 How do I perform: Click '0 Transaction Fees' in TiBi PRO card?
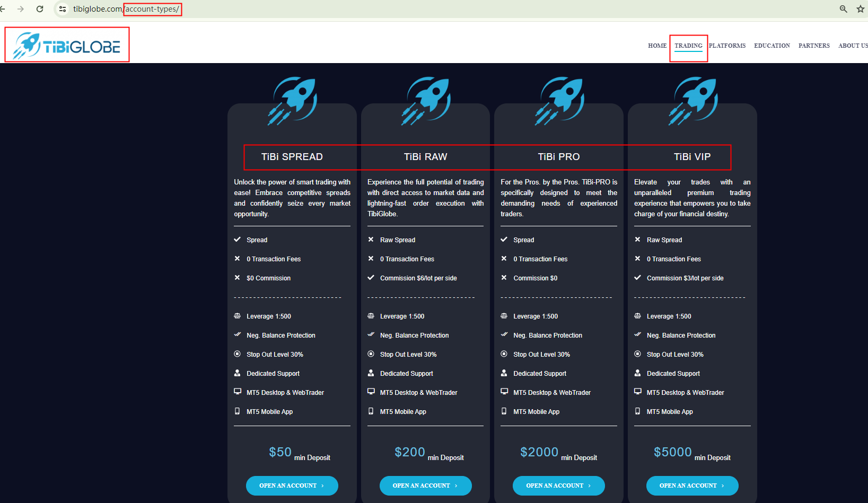(540, 259)
